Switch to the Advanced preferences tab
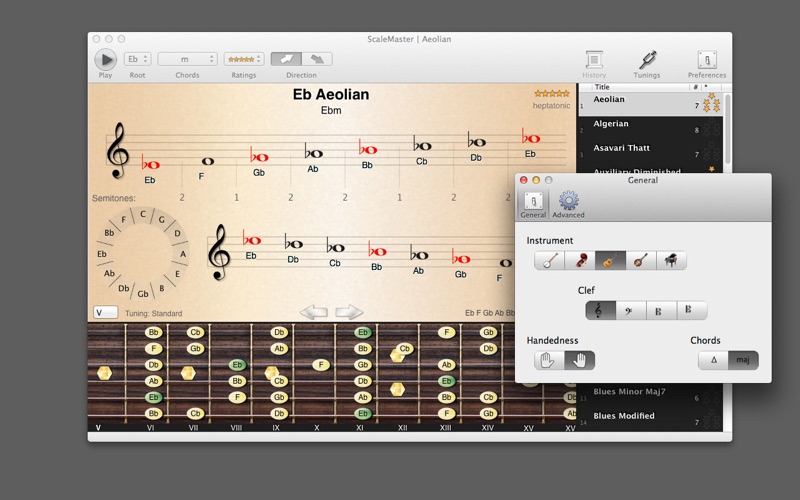This screenshot has width=800, height=500. tap(568, 205)
